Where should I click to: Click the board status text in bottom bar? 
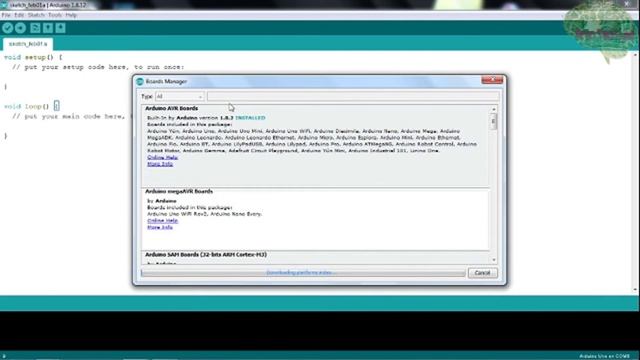[x=604, y=356]
